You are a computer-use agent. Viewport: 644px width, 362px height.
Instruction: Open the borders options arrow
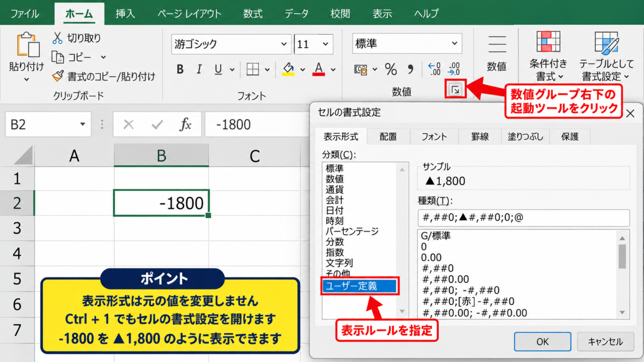click(x=267, y=70)
